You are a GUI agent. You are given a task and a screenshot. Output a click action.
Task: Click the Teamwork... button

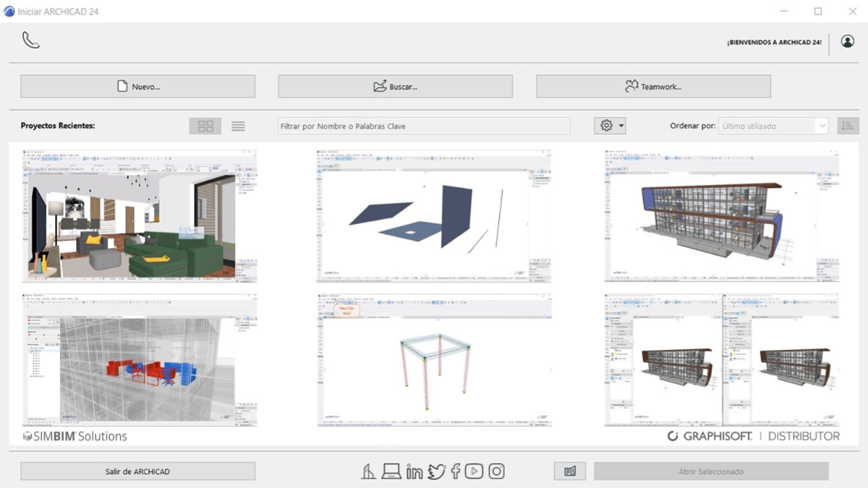point(653,86)
